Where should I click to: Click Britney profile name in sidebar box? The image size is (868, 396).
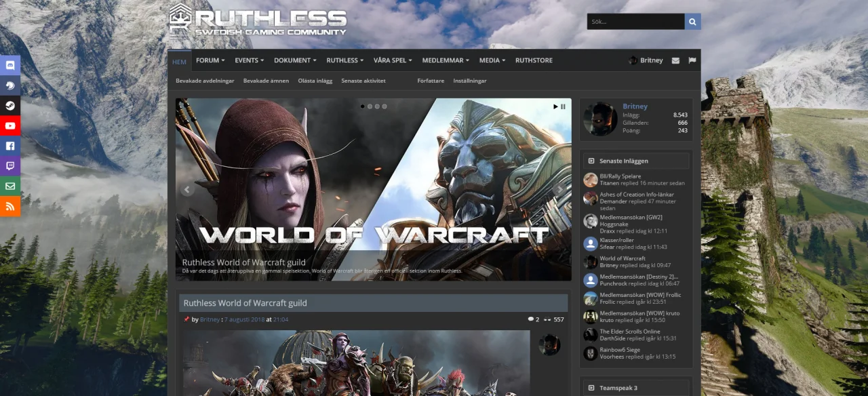pos(635,106)
